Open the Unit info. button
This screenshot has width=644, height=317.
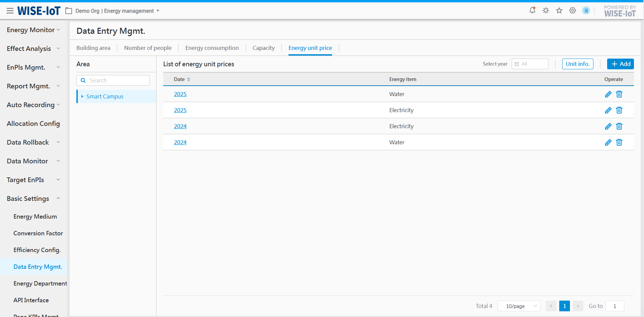577,64
